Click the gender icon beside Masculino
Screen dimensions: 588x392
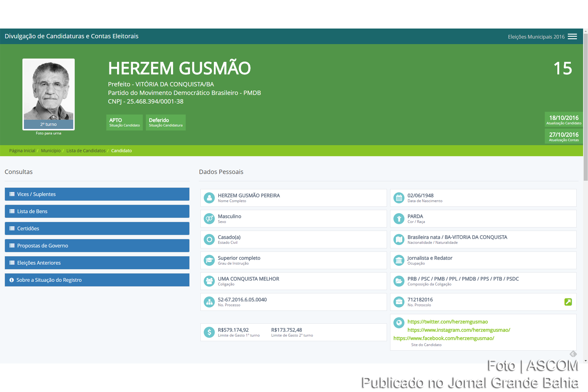209,219
